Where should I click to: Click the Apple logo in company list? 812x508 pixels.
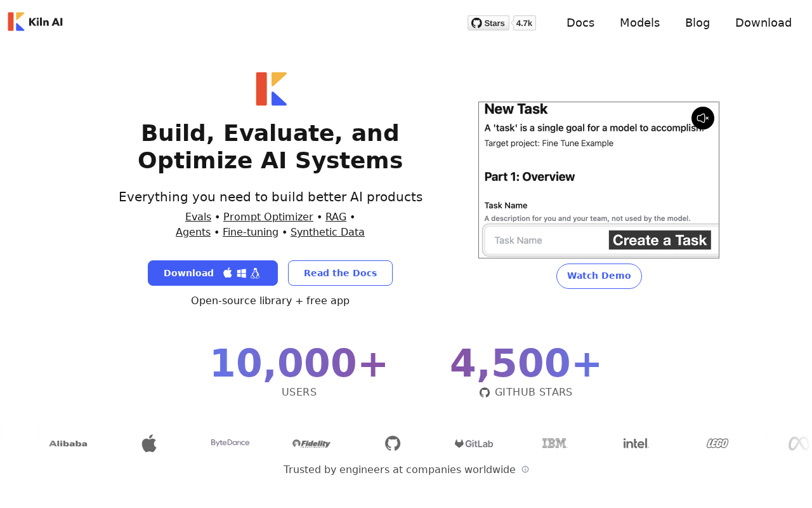point(149,443)
